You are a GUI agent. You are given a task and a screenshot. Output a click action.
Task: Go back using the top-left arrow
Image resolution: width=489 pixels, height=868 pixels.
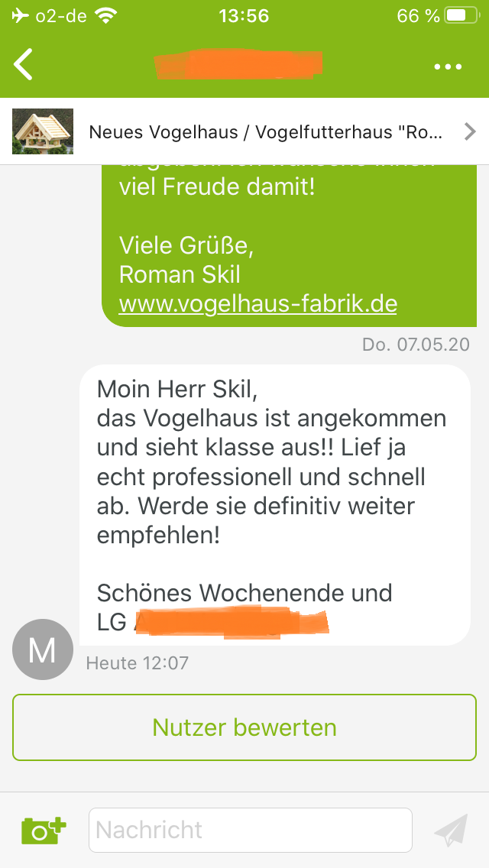tap(23, 64)
